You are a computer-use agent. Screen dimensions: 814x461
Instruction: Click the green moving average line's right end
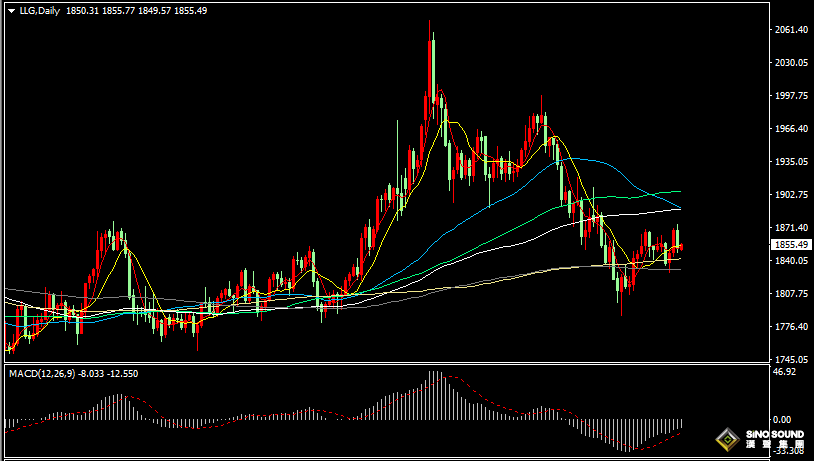click(x=679, y=192)
